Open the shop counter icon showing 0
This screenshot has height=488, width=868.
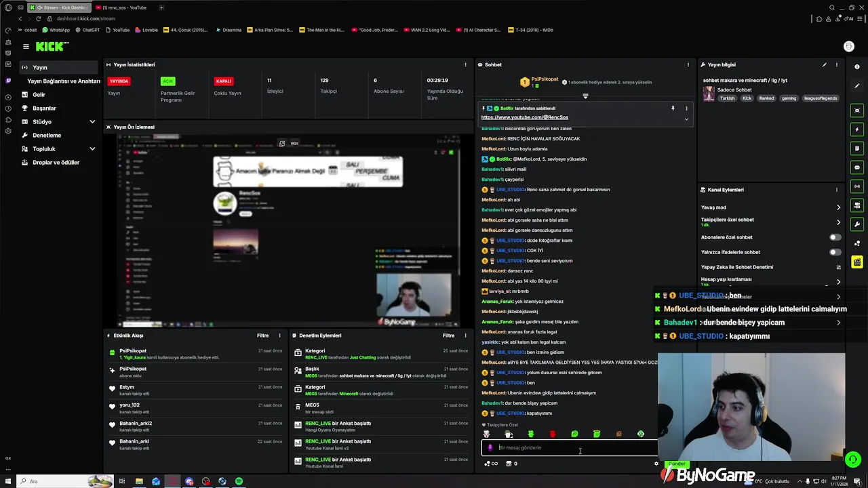512,464
